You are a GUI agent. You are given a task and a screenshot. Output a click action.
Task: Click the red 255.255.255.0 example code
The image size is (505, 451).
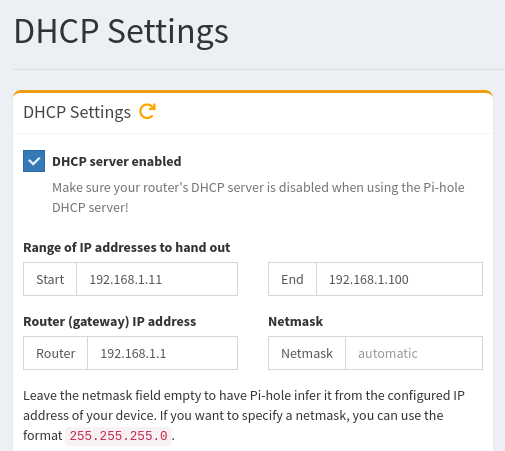point(118,436)
